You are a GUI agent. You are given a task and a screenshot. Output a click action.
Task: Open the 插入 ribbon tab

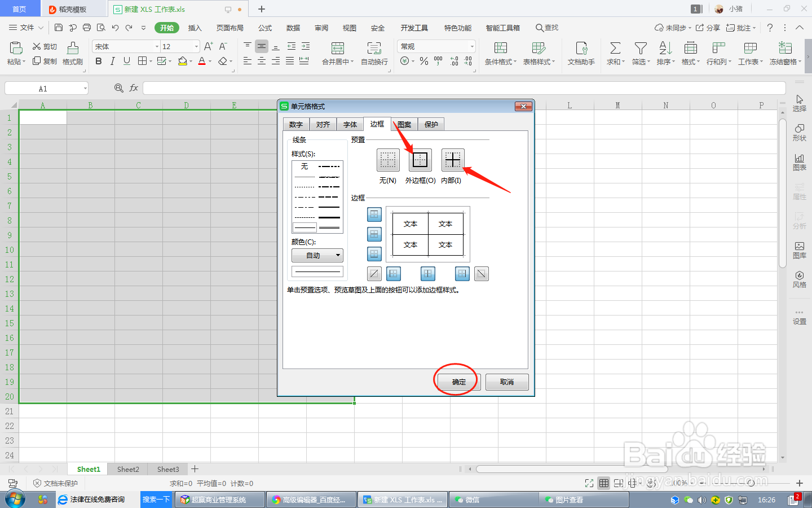pos(195,28)
